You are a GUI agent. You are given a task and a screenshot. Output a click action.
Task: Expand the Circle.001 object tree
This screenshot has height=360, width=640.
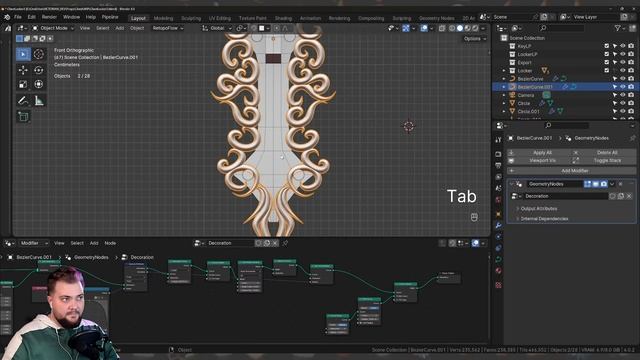pos(504,111)
